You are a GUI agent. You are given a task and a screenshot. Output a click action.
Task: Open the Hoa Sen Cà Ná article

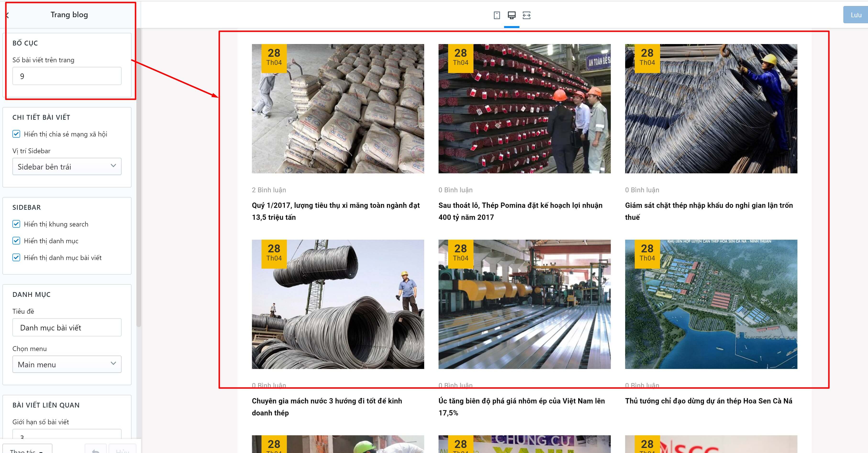point(708,401)
